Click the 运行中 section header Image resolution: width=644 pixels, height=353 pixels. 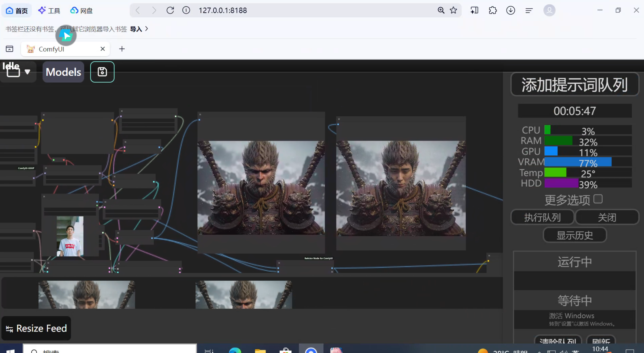(575, 262)
